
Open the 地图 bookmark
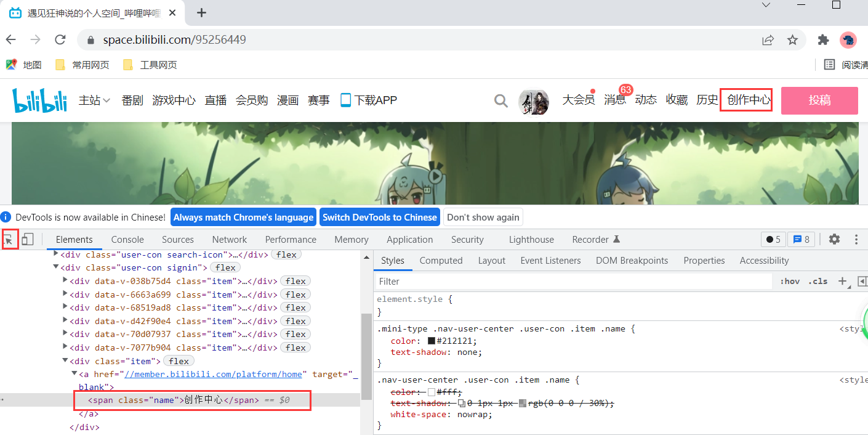coord(24,65)
